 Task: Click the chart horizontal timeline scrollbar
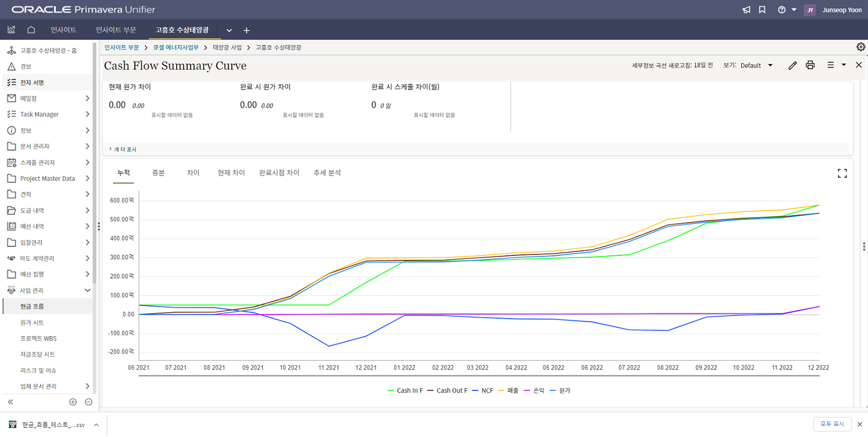pos(479,376)
